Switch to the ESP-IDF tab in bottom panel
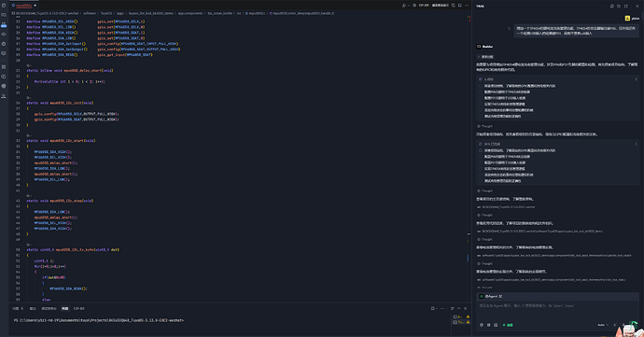 coord(78,308)
